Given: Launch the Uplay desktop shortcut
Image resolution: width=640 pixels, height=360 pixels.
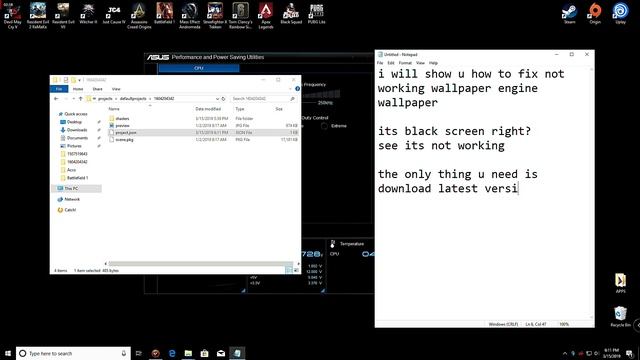Looking at the screenshot, I should tap(620, 13).
